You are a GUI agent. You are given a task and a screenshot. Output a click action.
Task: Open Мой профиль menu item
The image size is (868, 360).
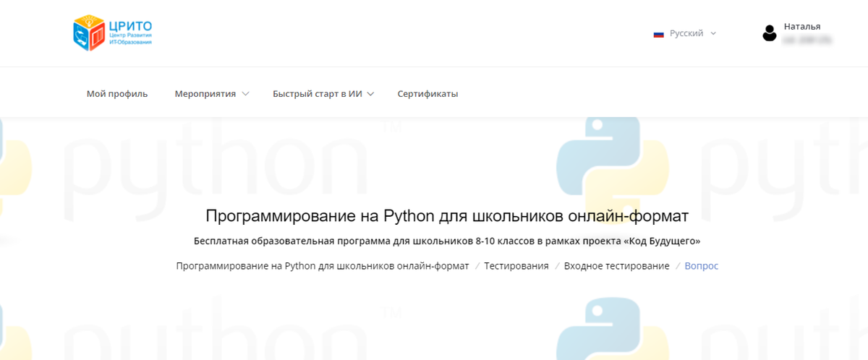coord(117,94)
